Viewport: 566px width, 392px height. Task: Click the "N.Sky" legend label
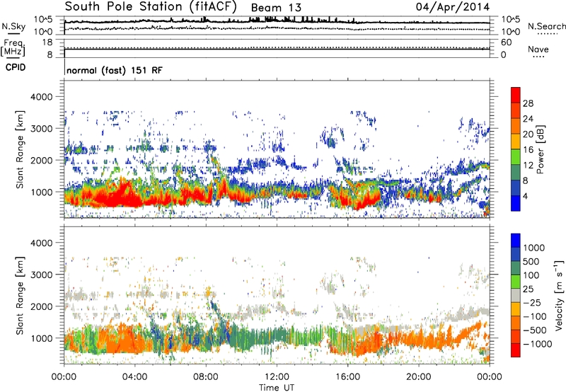[x=13, y=26]
